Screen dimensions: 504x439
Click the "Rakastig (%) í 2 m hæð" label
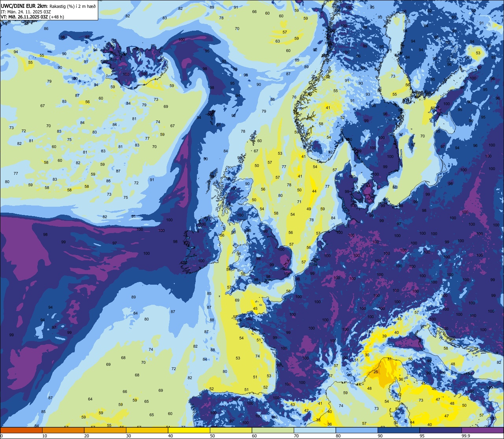[72, 6]
